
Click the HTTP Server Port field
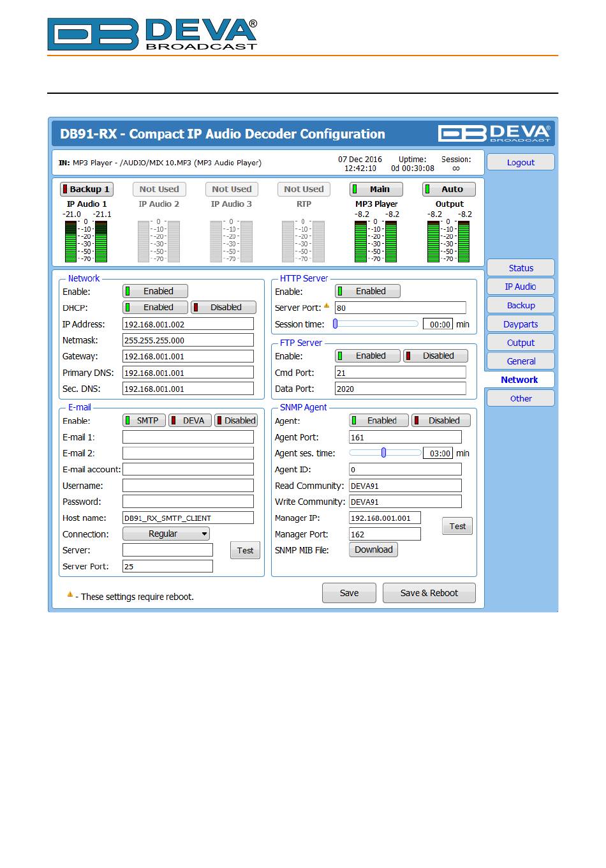pyautogui.click(x=401, y=308)
